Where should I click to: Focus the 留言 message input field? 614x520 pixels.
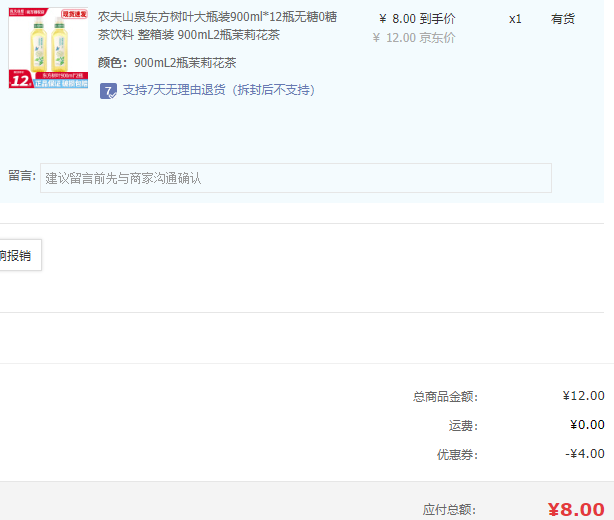click(x=296, y=178)
